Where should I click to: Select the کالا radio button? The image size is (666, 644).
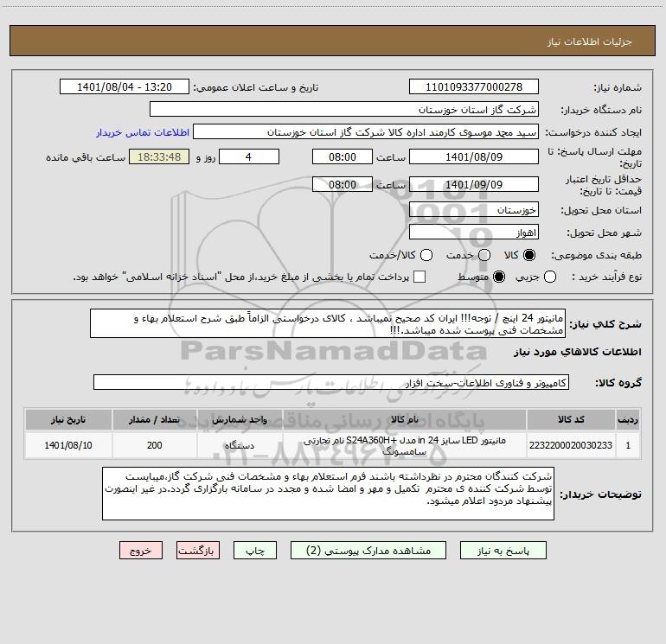pyautogui.click(x=529, y=255)
